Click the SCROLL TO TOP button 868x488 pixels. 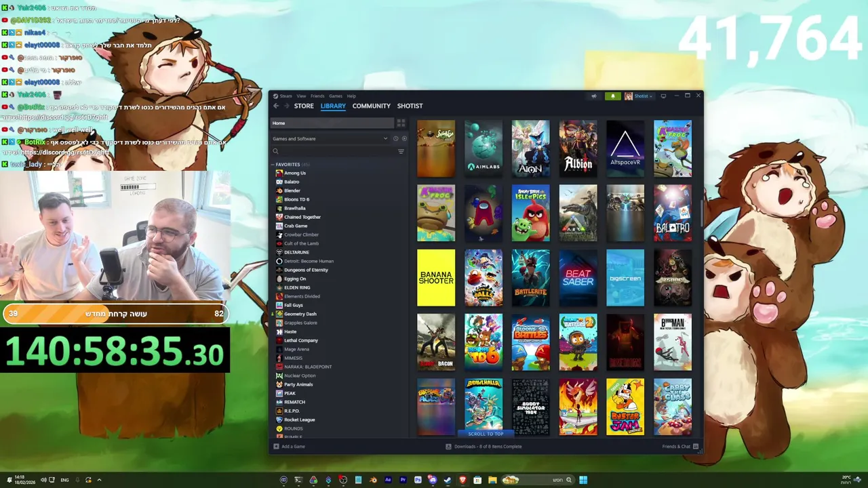pos(486,434)
